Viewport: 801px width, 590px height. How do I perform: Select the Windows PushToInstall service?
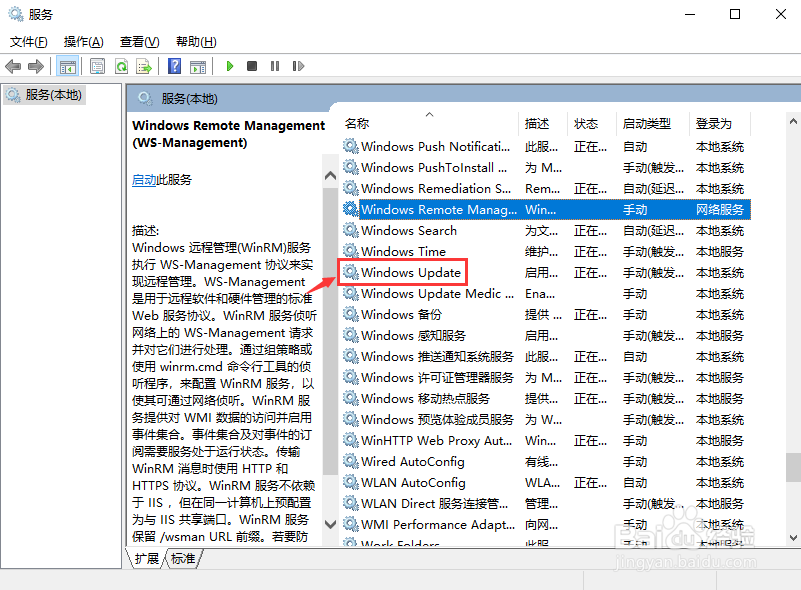(546, 168)
